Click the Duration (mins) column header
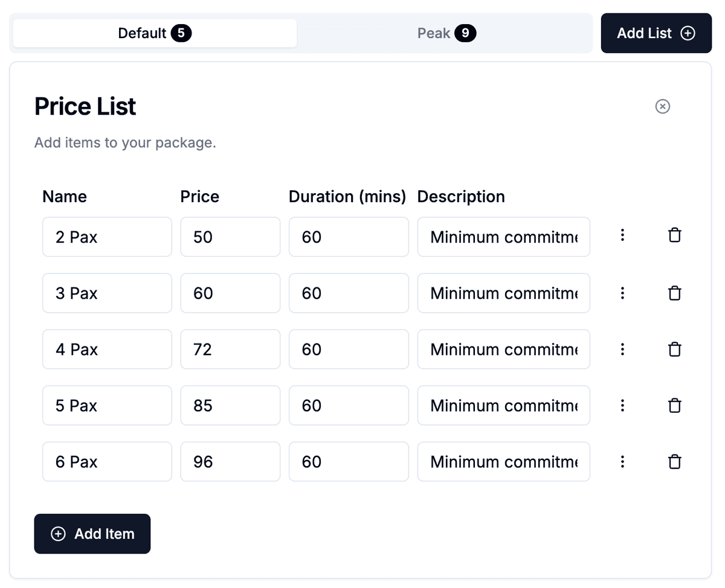Viewport: 725px width, 588px height. pos(347,197)
